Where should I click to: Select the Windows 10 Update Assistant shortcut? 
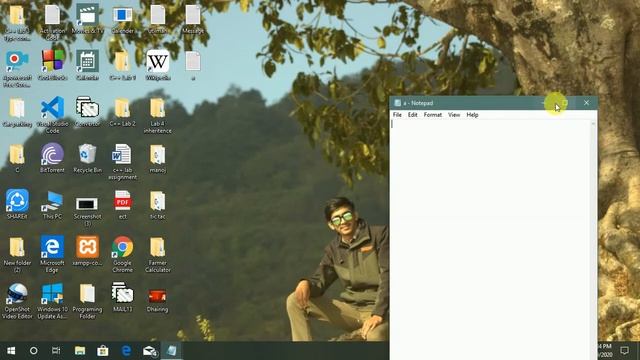click(52, 301)
